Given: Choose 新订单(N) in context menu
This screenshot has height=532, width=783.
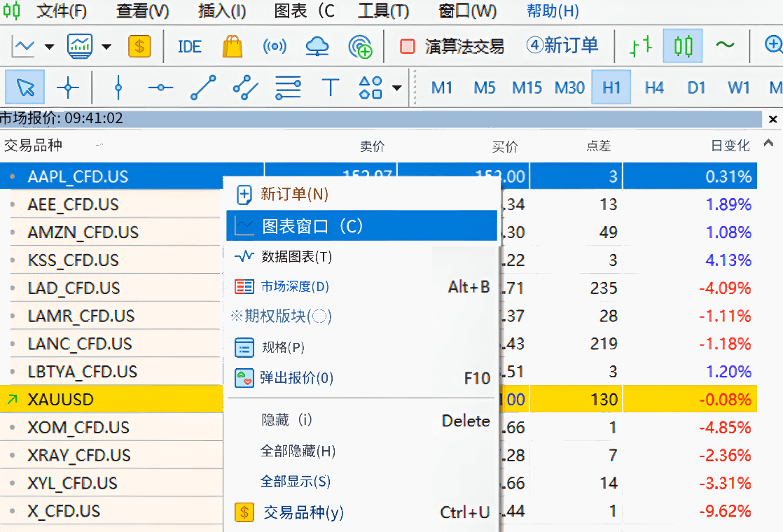Looking at the screenshot, I should coord(361,194).
